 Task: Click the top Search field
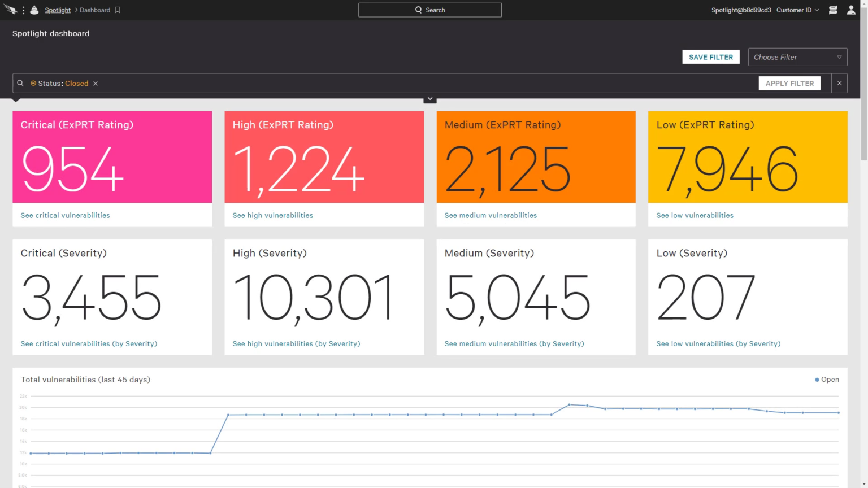coord(429,10)
